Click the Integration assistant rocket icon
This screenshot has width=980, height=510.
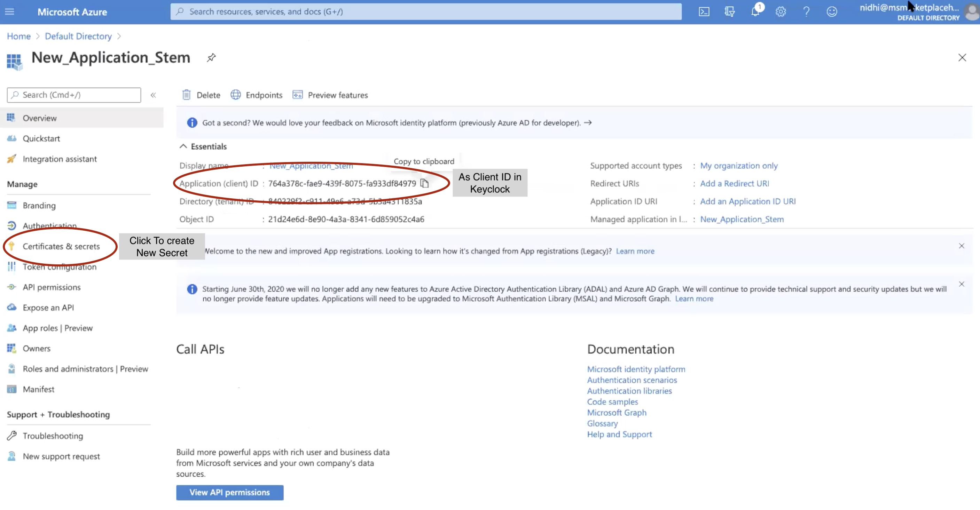(x=12, y=159)
